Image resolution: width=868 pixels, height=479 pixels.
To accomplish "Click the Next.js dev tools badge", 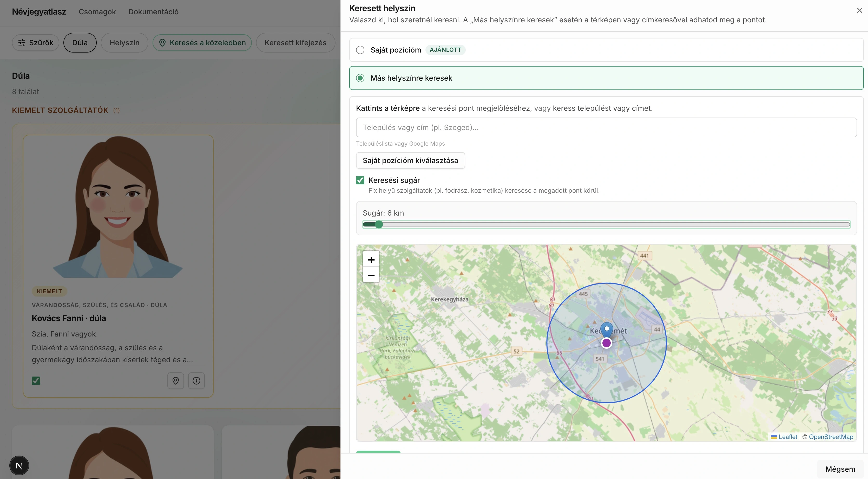I will pyautogui.click(x=19, y=465).
